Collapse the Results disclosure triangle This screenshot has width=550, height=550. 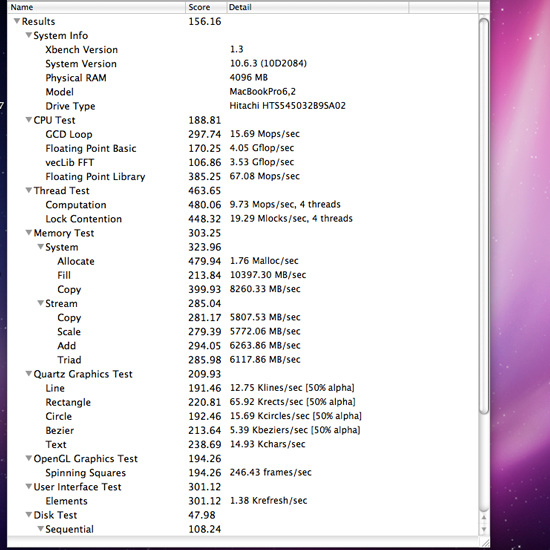pos(17,21)
